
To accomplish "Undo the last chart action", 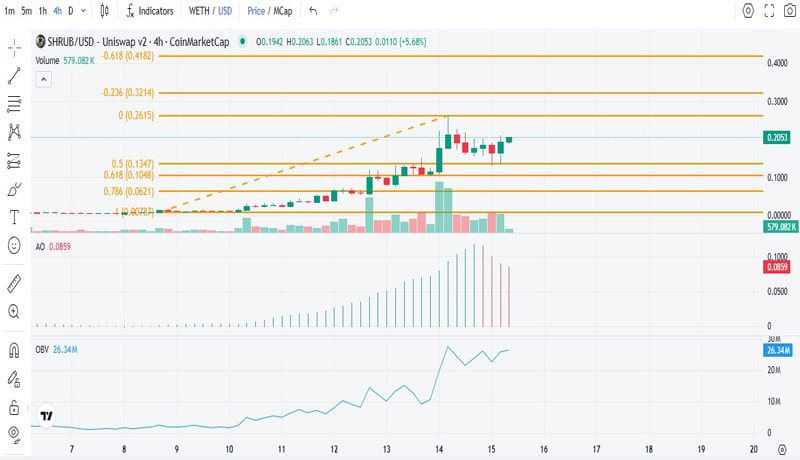I will [313, 11].
